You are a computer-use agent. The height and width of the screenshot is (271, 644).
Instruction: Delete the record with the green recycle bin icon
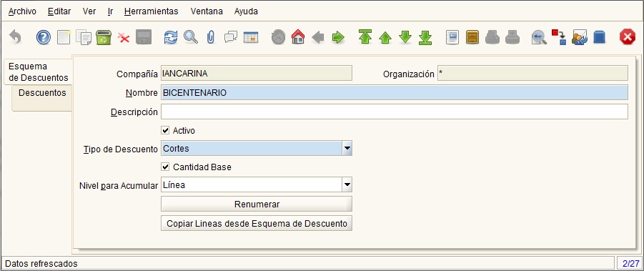tap(104, 37)
